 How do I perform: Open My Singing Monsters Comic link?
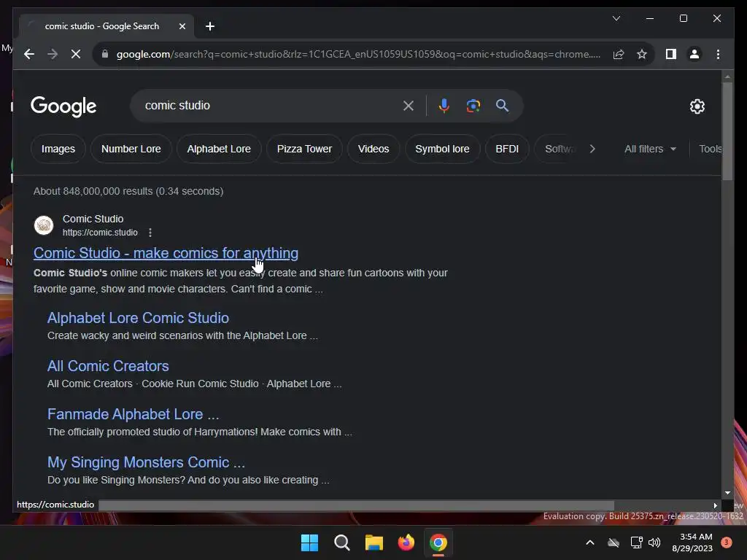(146, 462)
